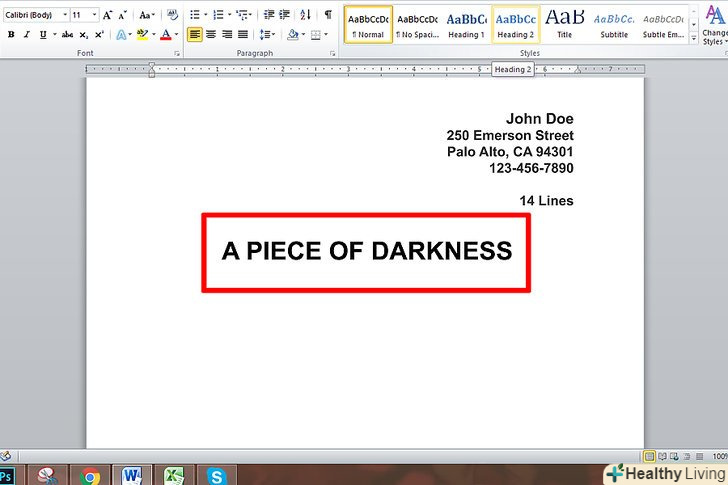Image resolution: width=728 pixels, height=485 pixels.
Task: Click the 250 Emerson Street line
Action: point(510,136)
